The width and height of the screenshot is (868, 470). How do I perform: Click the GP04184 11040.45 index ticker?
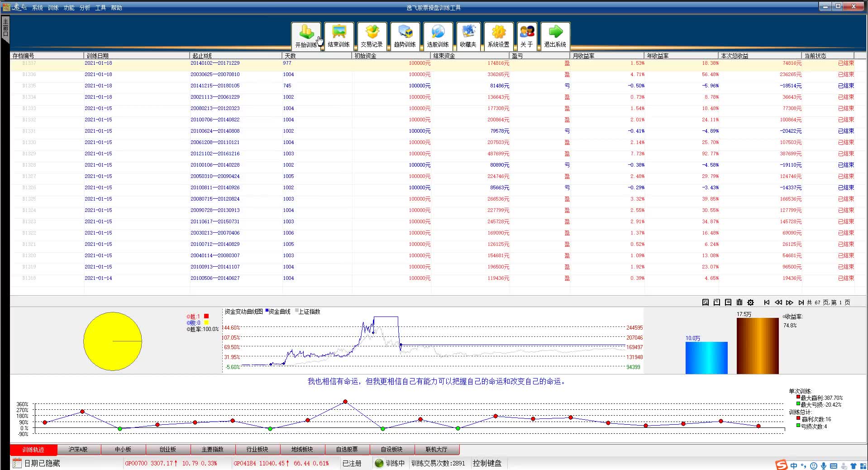(281, 463)
